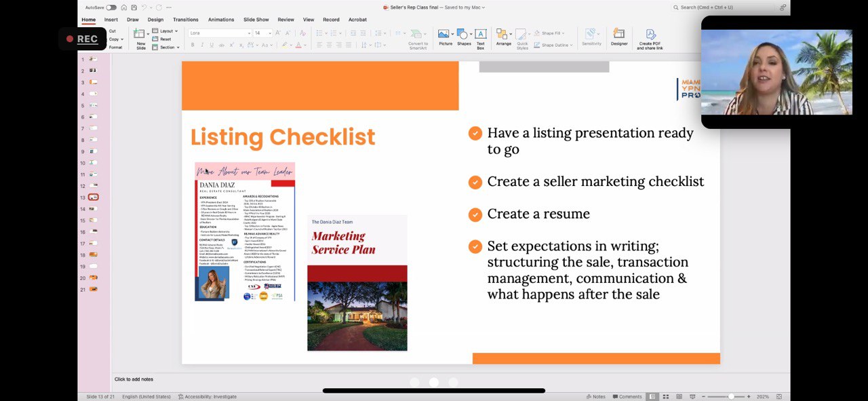The image size is (868, 401).
Task: Click the Search field in title bar
Action: 726,7
